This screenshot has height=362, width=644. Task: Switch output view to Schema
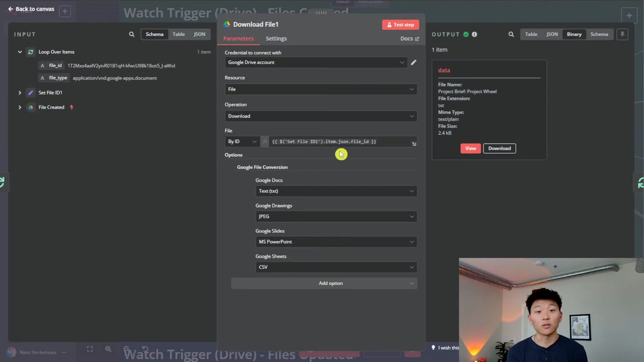click(599, 34)
